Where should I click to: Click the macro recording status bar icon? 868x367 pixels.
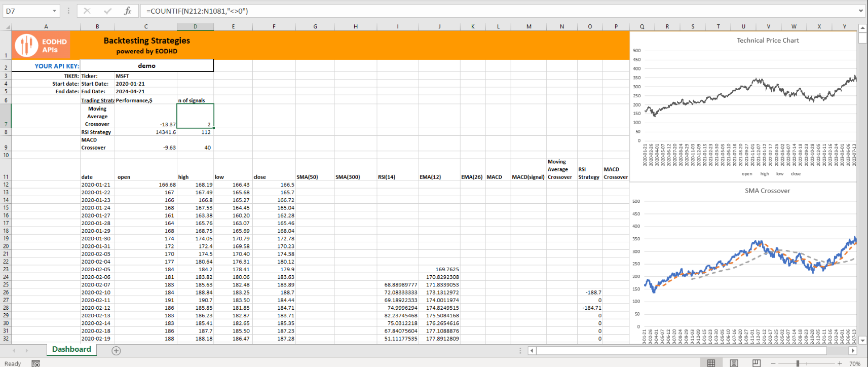[x=35, y=363]
